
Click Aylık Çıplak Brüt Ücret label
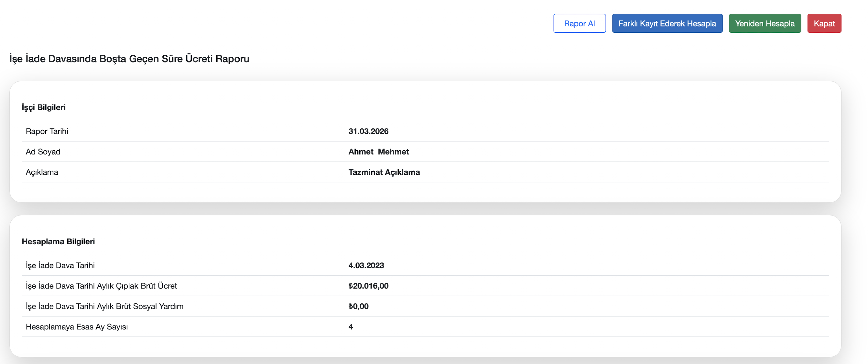tap(101, 286)
